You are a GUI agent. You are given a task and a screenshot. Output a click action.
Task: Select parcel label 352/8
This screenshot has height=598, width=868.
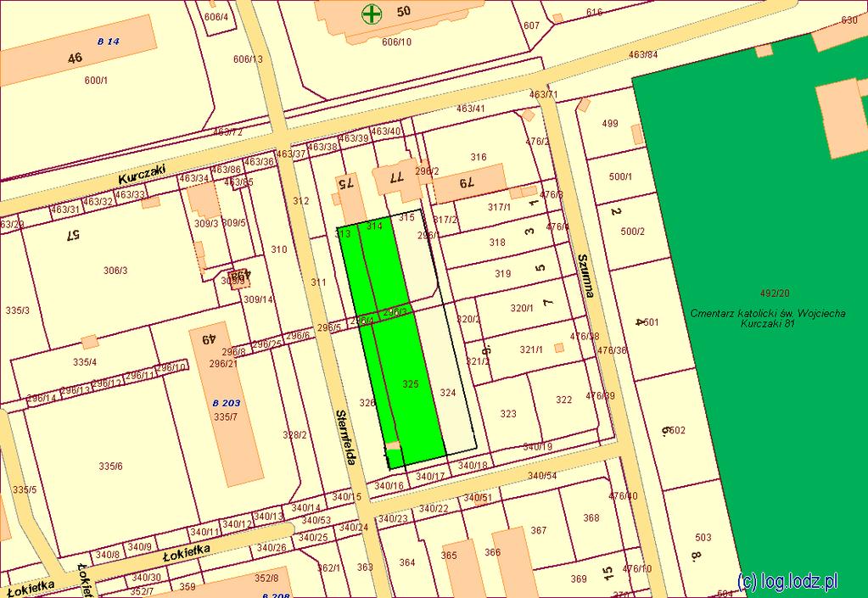(x=266, y=578)
